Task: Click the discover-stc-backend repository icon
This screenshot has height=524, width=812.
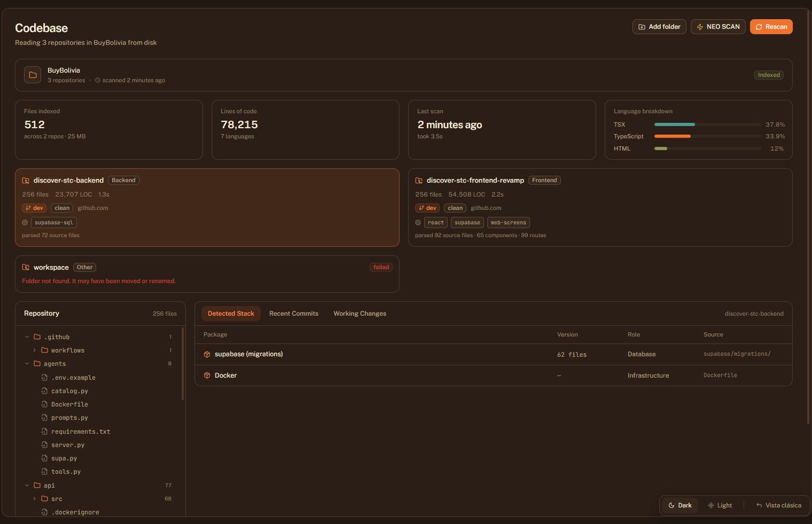Action: 26,181
